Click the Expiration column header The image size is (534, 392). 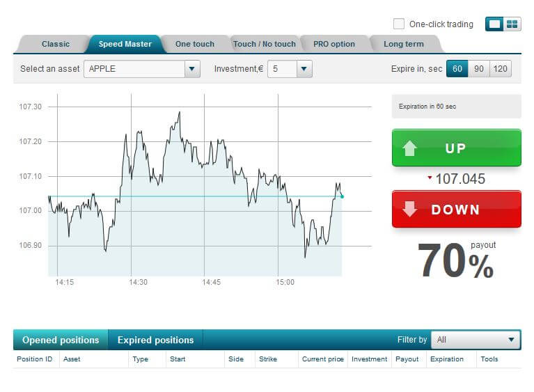point(447,359)
